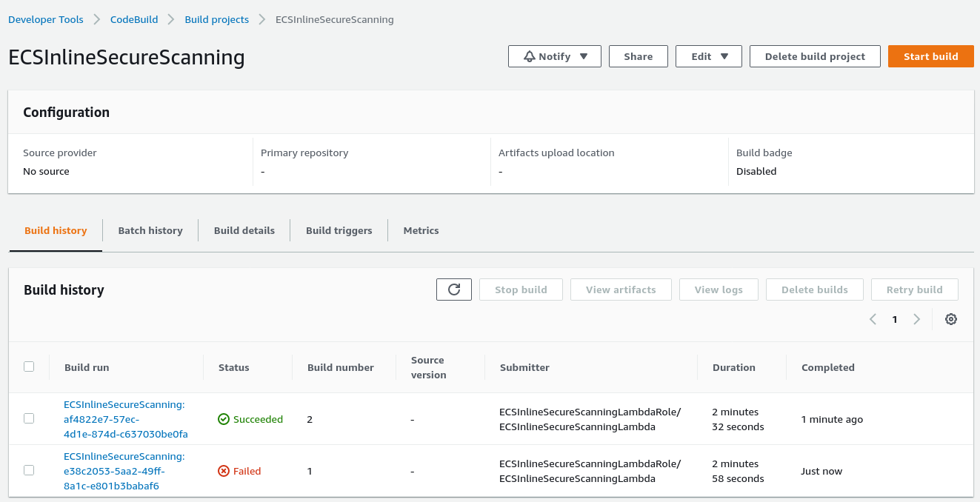Select the build number 1 row checkbox
The width and height of the screenshot is (980, 502).
coord(29,470)
